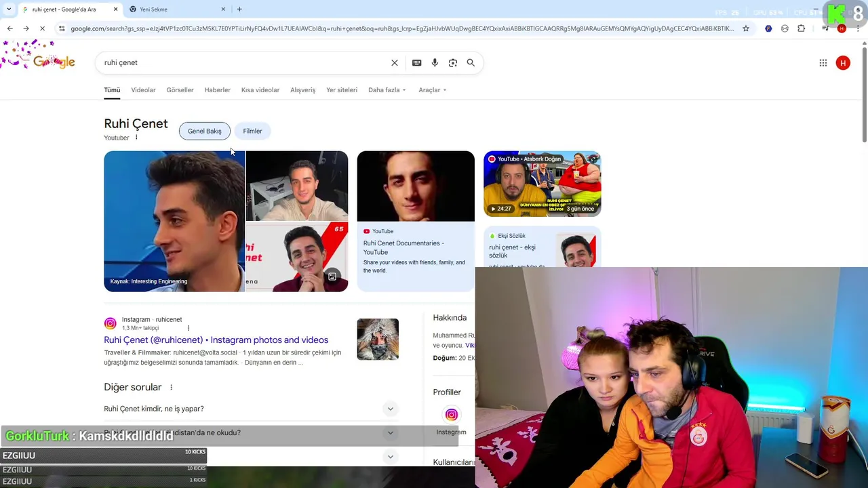This screenshot has width=868, height=488.
Task: Open the on-screen keyboard input tool
Action: (417, 62)
